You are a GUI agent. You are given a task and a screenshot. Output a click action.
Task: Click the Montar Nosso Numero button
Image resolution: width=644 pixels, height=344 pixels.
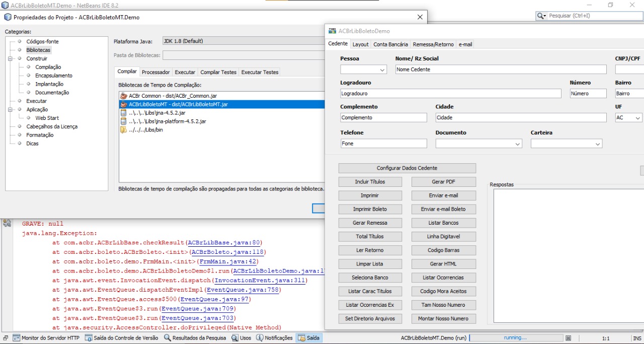[x=443, y=319]
